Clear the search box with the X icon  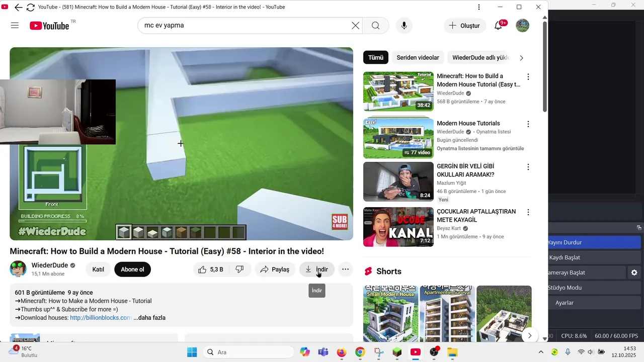click(x=355, y=26)
